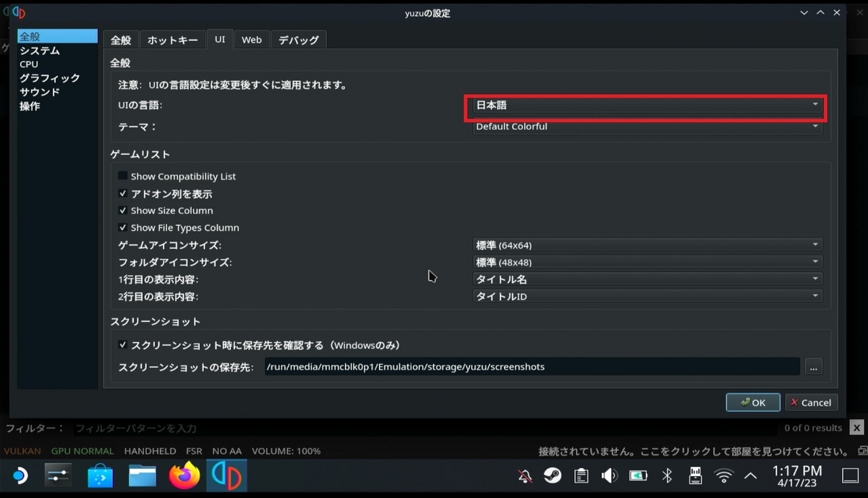Viewport: 868px width, 498px height.
Task: Open the Steam tray icon
Action: [553, 476]
